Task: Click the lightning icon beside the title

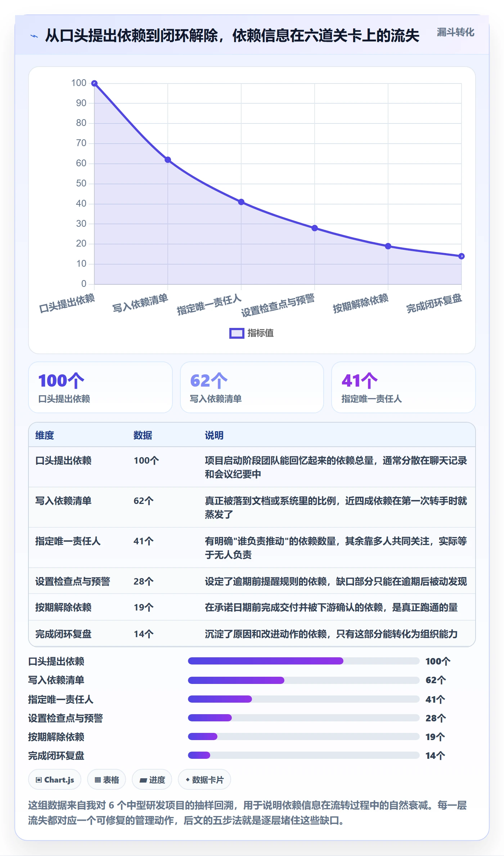Action: pyautogui.click(x=34, y=36)
